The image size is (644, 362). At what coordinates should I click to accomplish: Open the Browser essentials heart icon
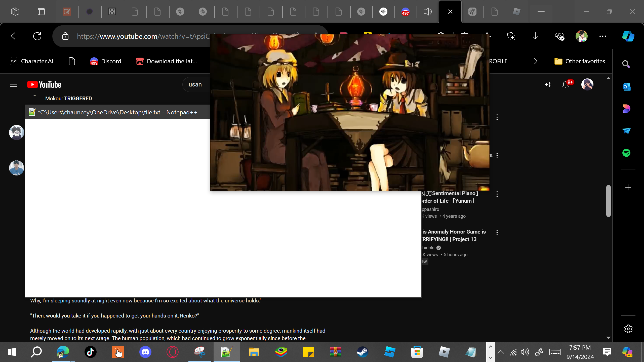pos(559,36)
